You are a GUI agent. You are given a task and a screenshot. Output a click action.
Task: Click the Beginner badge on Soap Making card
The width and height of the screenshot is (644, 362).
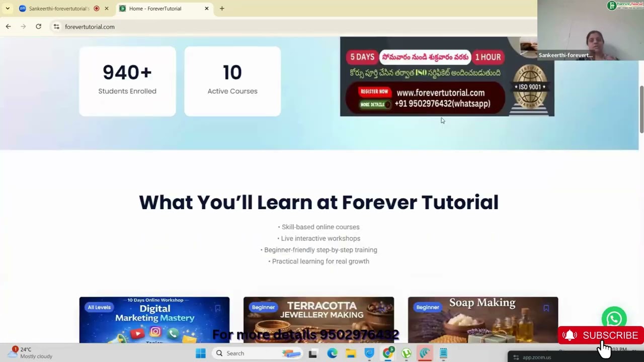click(428, 307)
